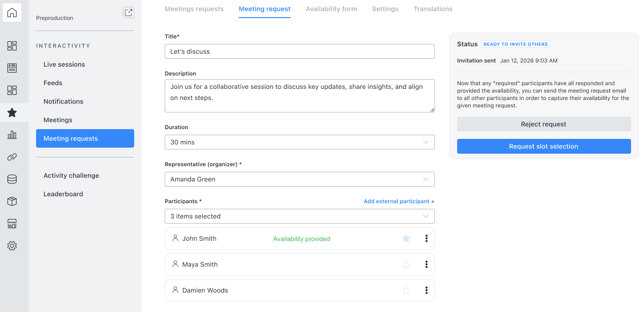Go to the home icon in the sidebar
Image resolution: width=644 pixels, height=312 pixels.
click(12, 12)
